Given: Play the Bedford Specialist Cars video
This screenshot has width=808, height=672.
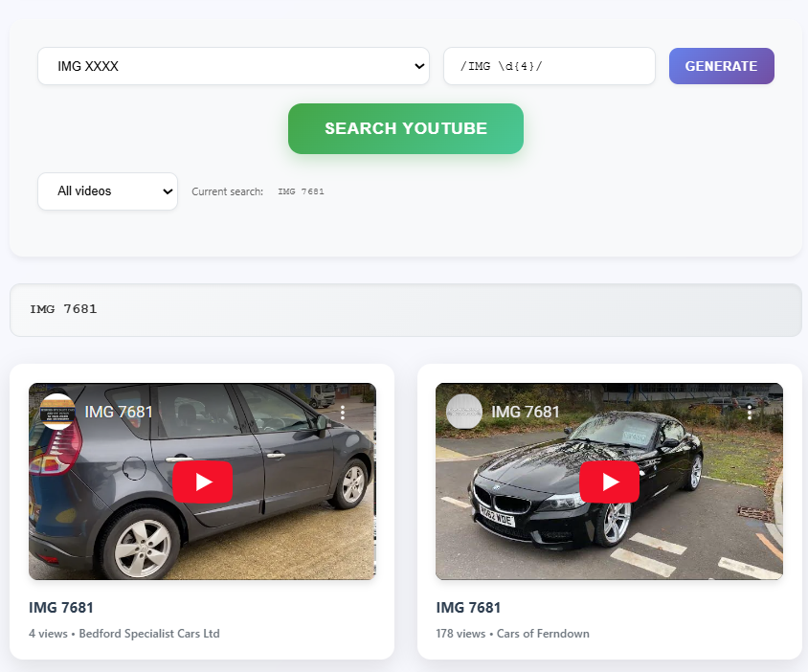Looking at the screenshot, I should pos(202,482).
